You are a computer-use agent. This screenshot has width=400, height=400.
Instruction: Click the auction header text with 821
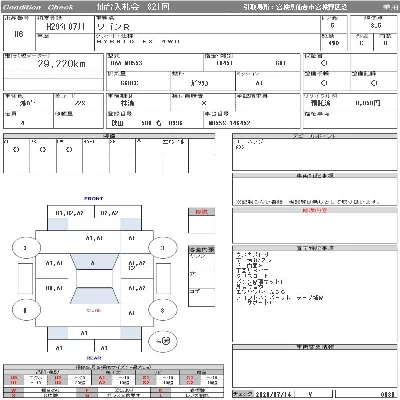(x=133, y=7)
